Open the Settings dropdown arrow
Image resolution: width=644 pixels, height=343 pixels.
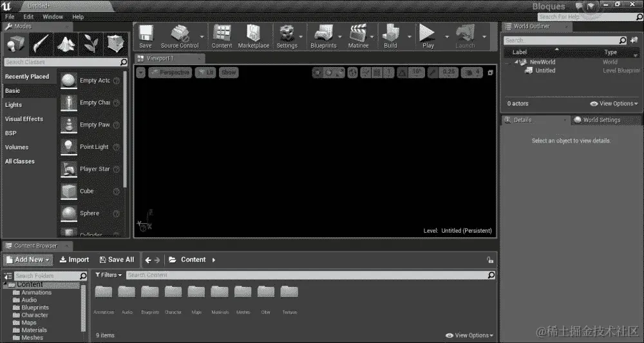tap(301, 37)
